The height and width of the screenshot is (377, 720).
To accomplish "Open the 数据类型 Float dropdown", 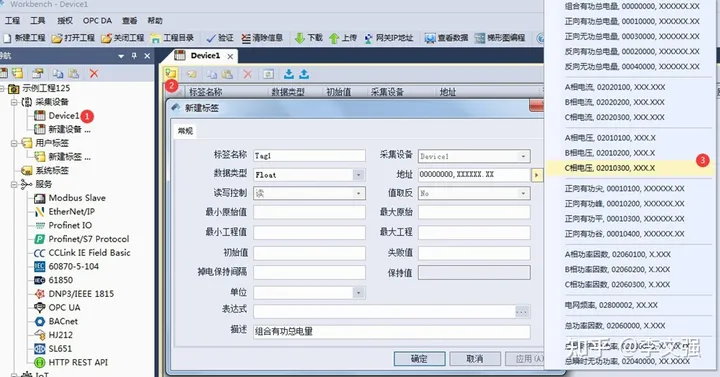I will (358, 175).
